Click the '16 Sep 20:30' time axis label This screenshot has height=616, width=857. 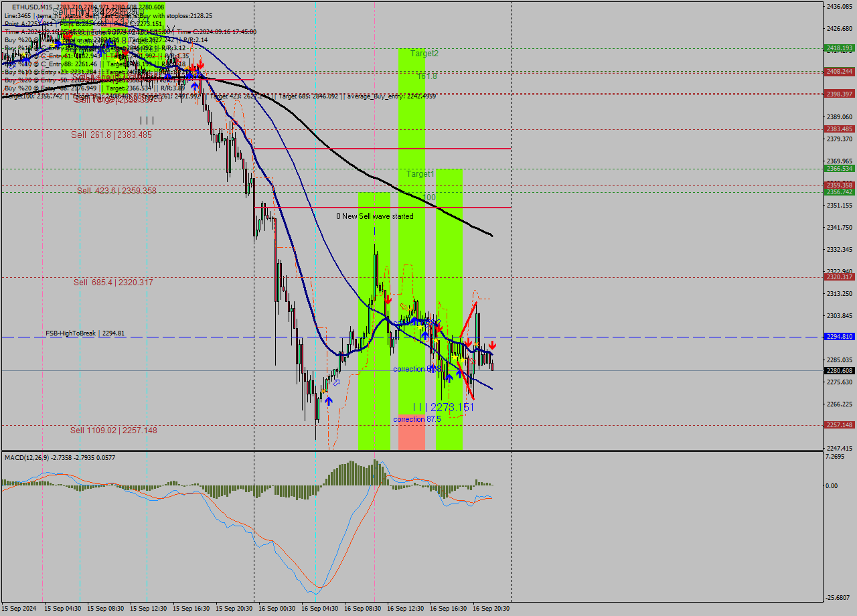click(490, 609)
